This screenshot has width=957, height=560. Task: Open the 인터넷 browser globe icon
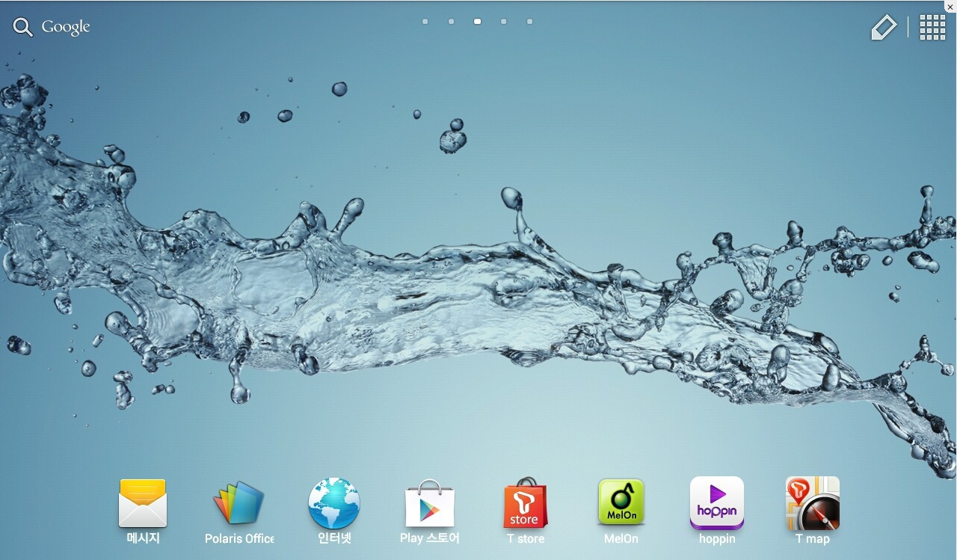coord(334,504)
